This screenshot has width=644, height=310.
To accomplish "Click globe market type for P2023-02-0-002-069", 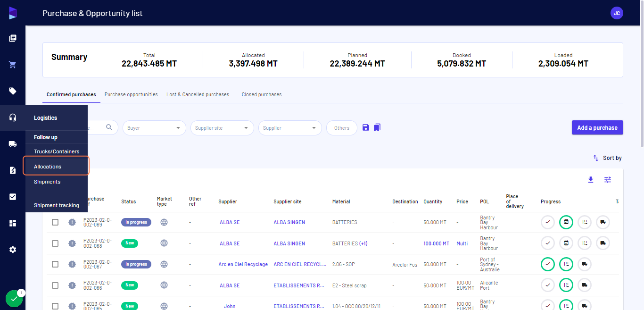I will [x=164, y=222].
